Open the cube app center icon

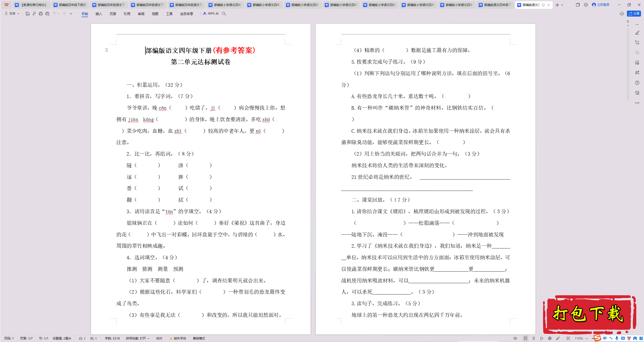586,5
